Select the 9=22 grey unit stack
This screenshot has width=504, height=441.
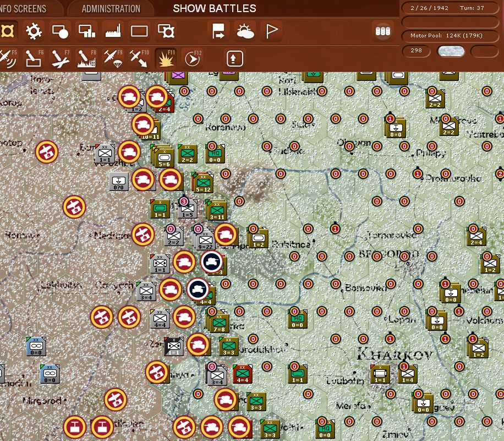pos(205,240)
